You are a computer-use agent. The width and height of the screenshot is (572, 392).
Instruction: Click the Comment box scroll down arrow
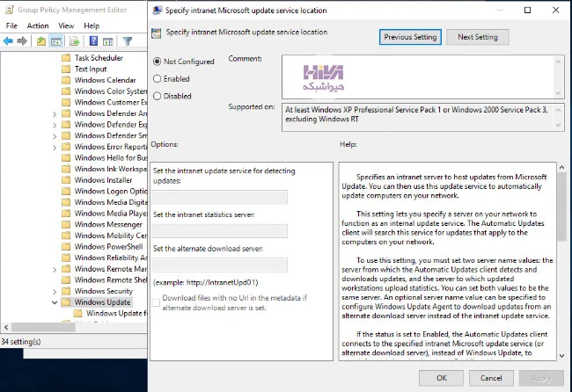[558, 93]
